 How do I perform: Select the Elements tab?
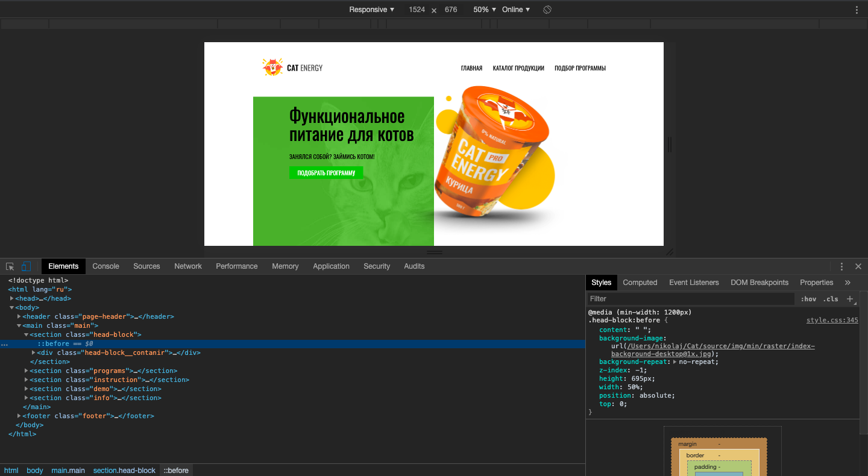[x=63, y=266]
